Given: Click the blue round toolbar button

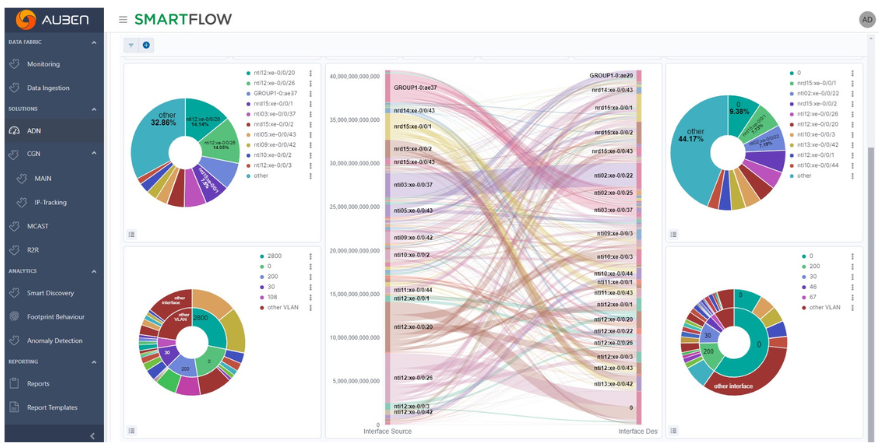Looking at the screenshot, I should pyautogui.click(x=146, y=45).
